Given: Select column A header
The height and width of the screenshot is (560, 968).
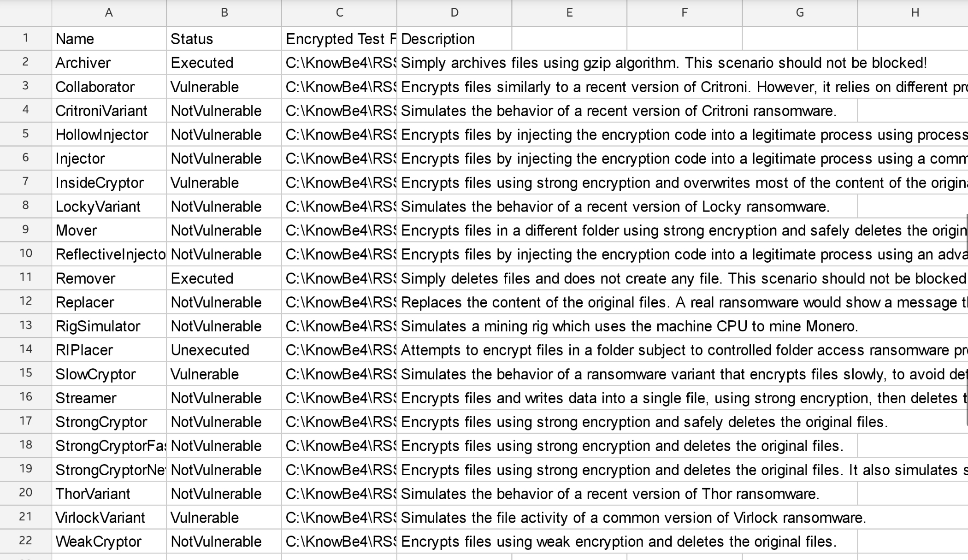Looking at the screenshot, I should point(109,13).
